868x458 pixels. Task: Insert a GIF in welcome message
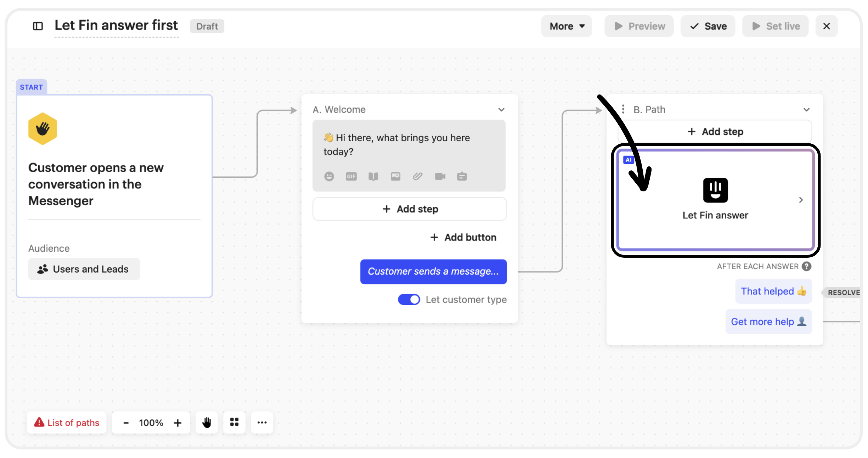pyautogui.click(x=351, y=176)
